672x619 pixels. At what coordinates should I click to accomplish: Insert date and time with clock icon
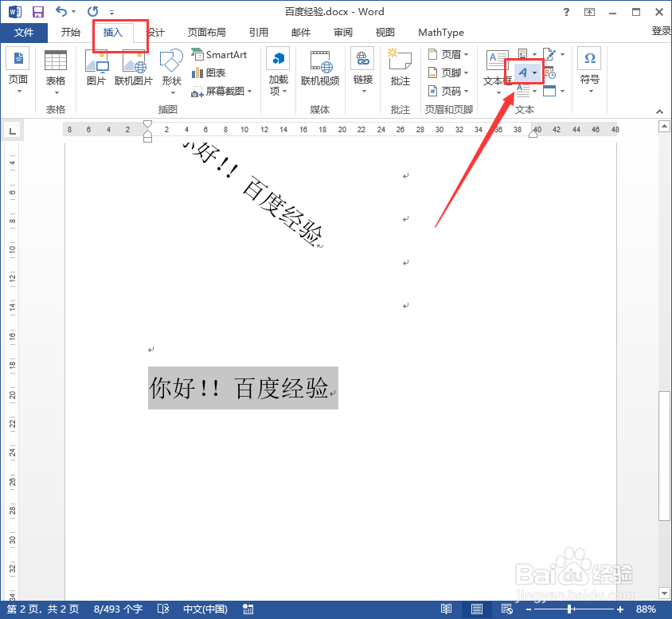[550, 72]
